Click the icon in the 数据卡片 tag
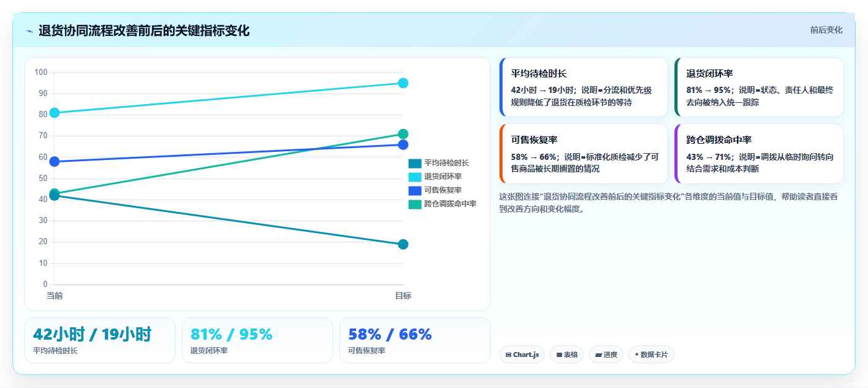This screenshot has height=388, width=868. pyautogui.click(x=637, y=355)
